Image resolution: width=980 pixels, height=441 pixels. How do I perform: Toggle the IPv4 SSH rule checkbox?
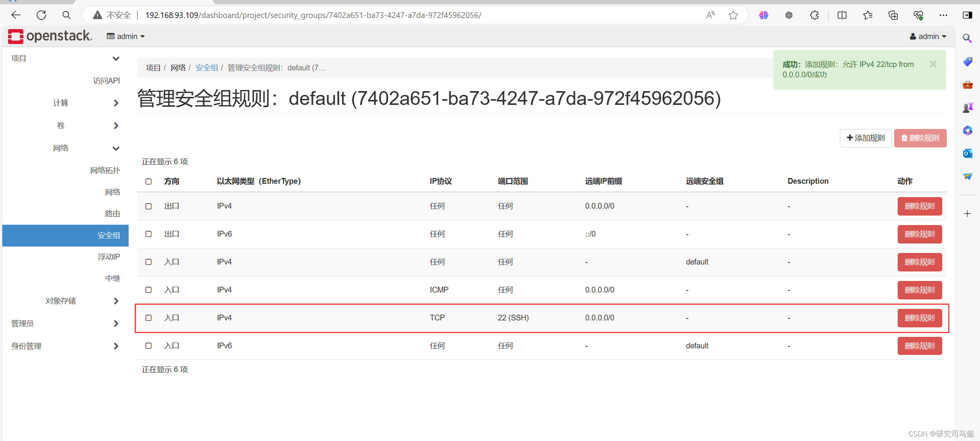(x=149, y=318)
